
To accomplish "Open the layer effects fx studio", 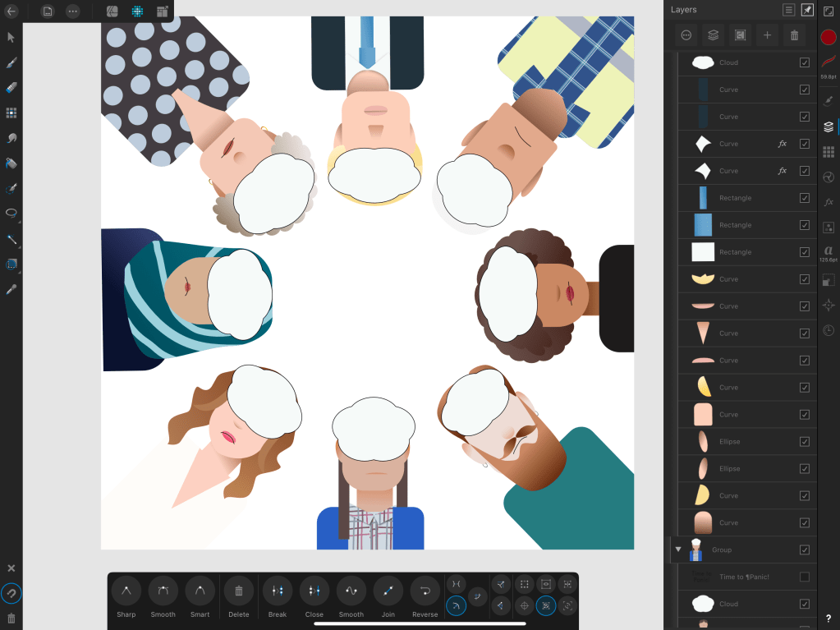I will pos(829,202).
